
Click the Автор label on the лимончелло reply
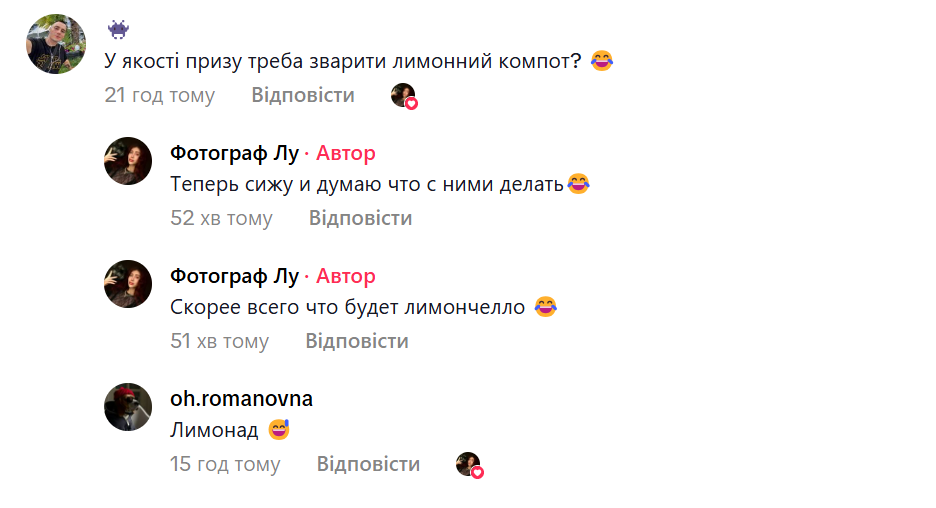click(x=346, y=276)
